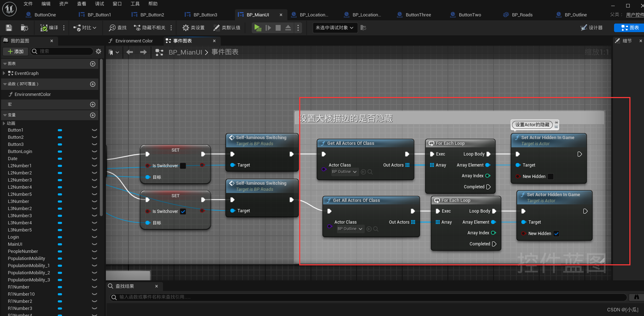Click the Stop simulation square icon
Viewport: 644px width, 316px height.
[278, 27]
